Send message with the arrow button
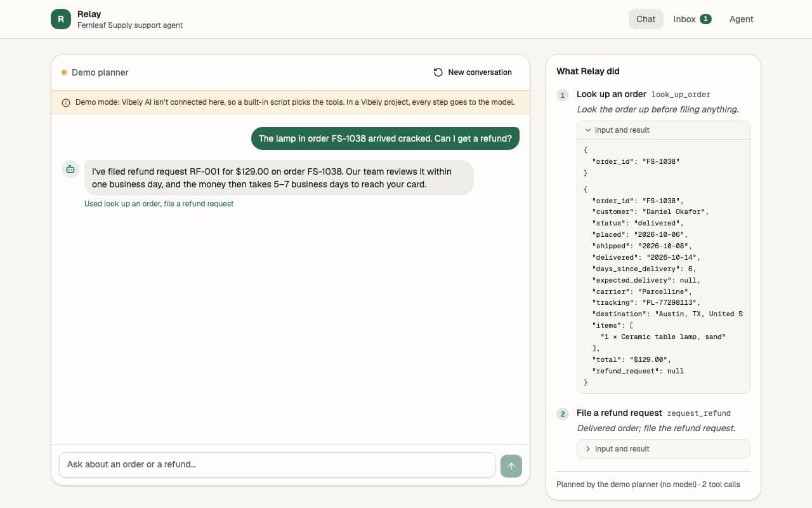 [511, 465]
